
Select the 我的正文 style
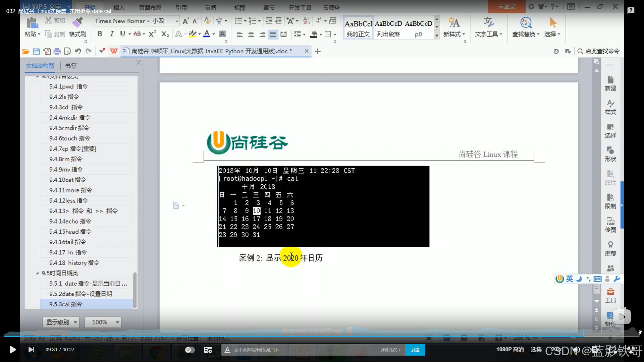(x=358, y=27)
